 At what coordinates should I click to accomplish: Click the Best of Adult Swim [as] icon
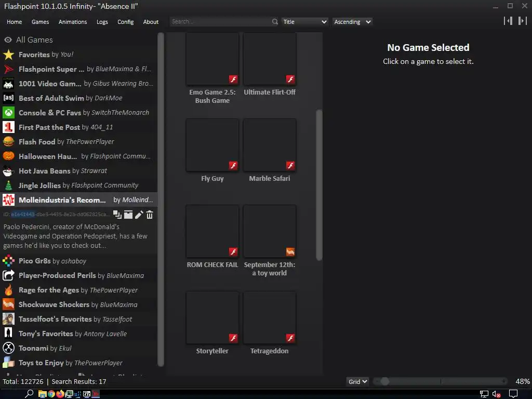click(x=8, y=98)
